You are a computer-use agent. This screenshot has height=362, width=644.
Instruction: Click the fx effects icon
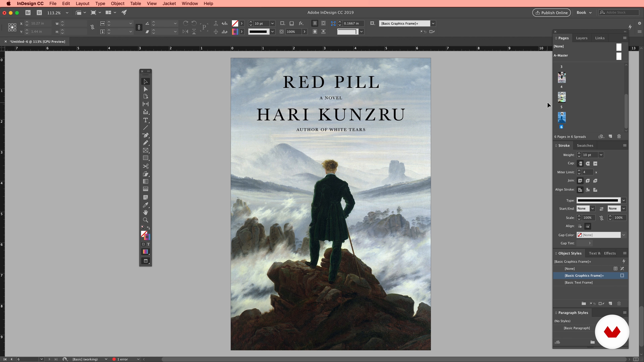[301, 23]
